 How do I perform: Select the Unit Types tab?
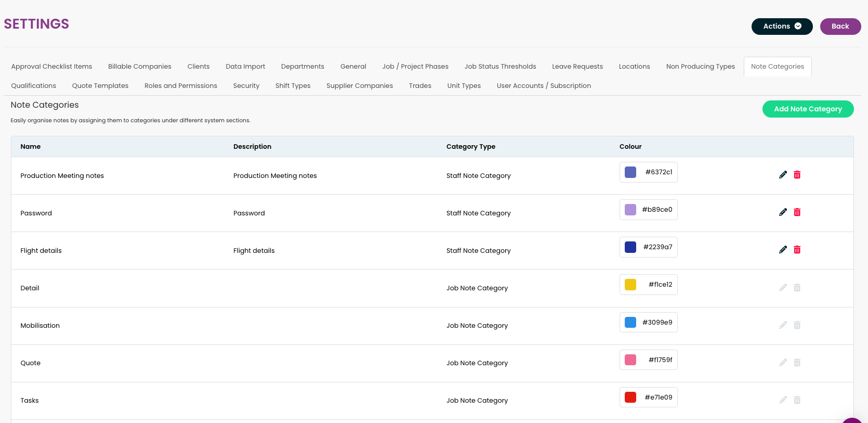click(464, 86)
